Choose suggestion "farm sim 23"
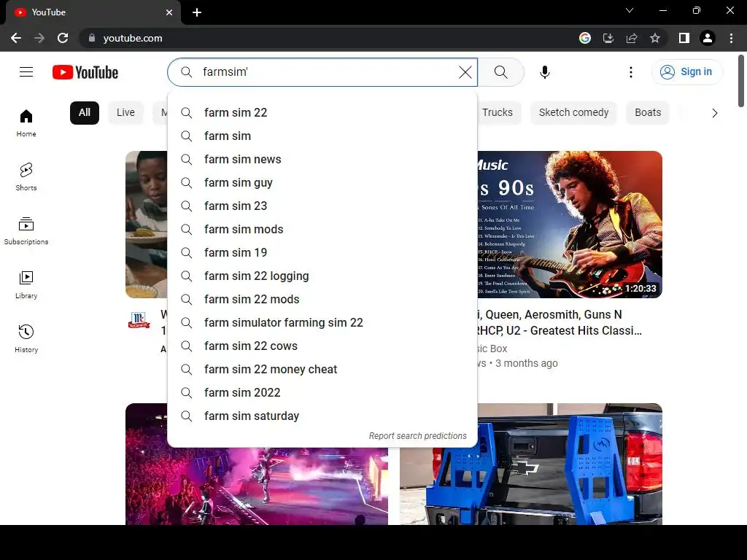747x560 pixels. (322, 206)
